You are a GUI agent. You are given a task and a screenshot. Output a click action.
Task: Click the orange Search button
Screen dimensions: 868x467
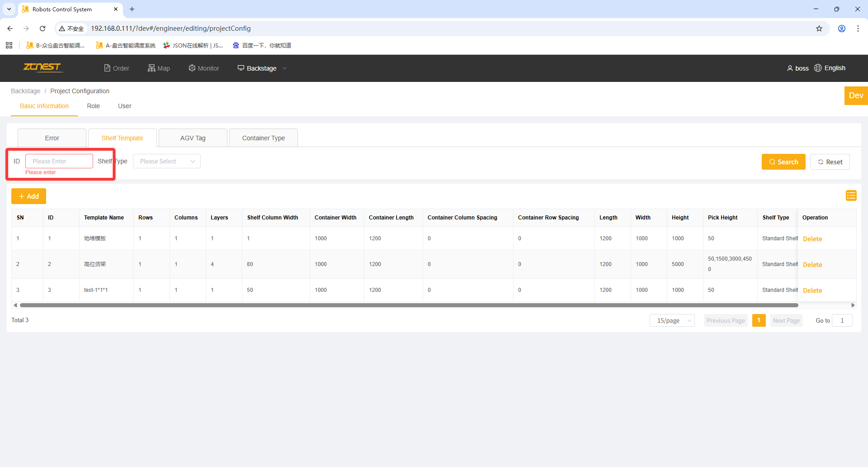click(x=783, y=162)
